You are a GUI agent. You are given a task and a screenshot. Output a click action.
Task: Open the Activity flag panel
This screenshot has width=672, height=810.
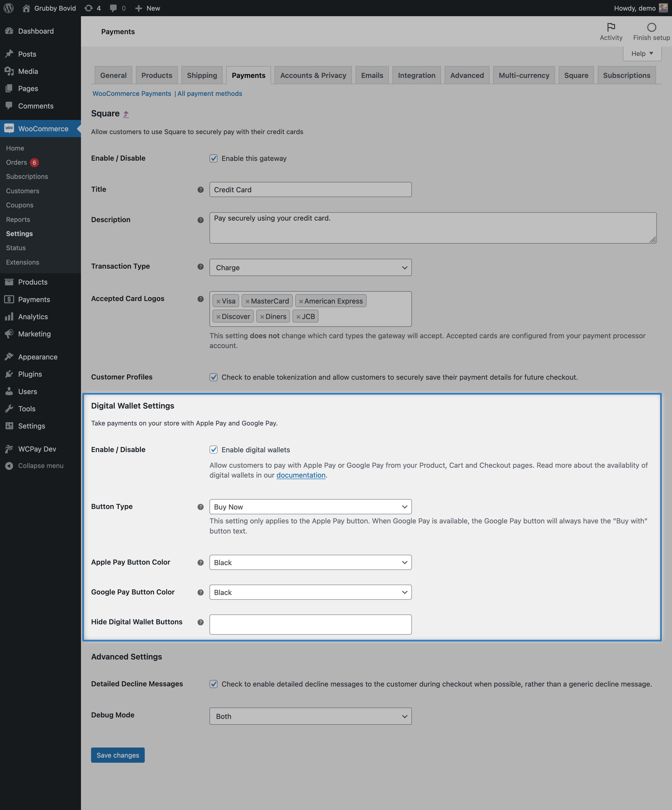click(x=611, y=31)
